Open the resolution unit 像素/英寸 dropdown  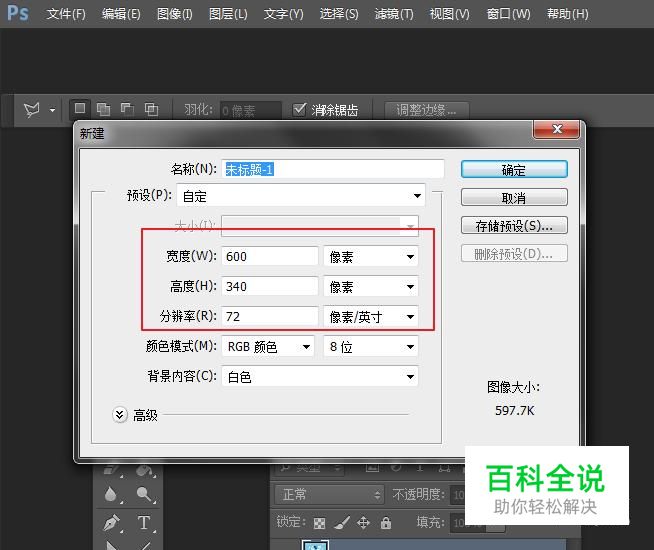pyautogui.click(x=371, y=316)
